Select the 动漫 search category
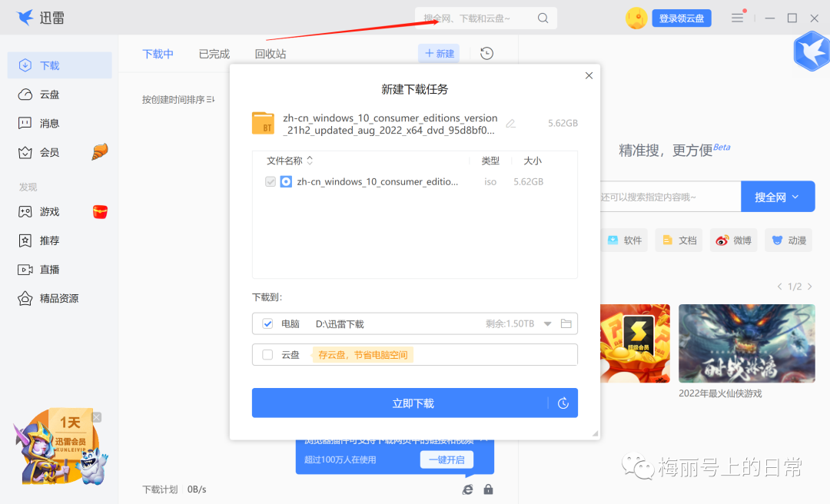The height and width of the screenshot is (504, 830). (788, 240)
